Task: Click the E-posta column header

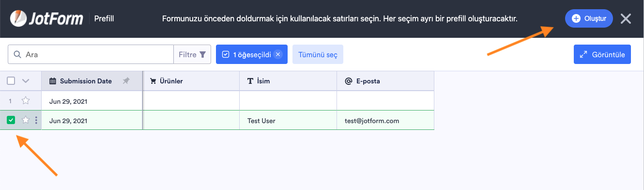Action: (385, 81)
